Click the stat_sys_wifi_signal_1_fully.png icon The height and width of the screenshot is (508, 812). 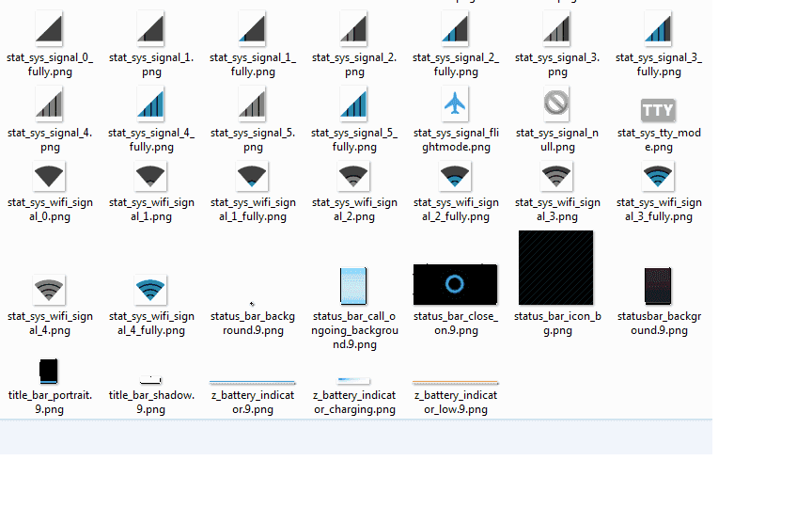(252, 176)
